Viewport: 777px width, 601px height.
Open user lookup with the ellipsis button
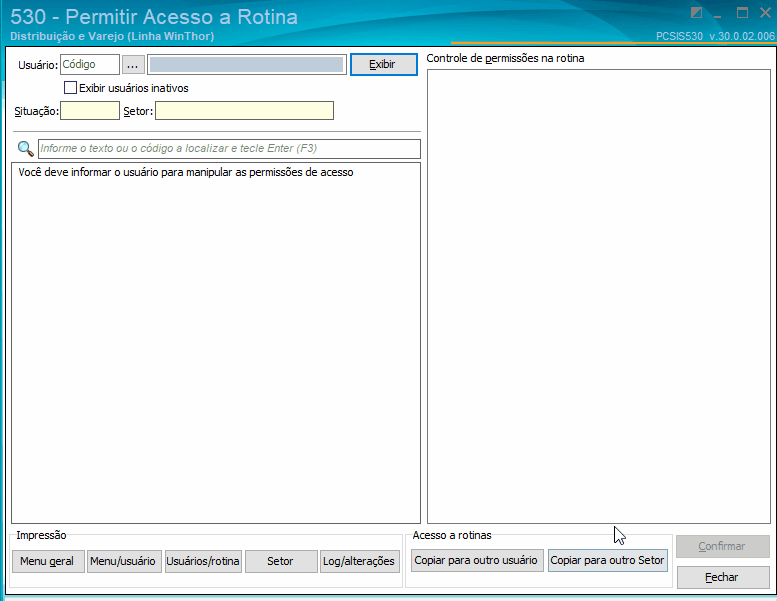point(133,65)
